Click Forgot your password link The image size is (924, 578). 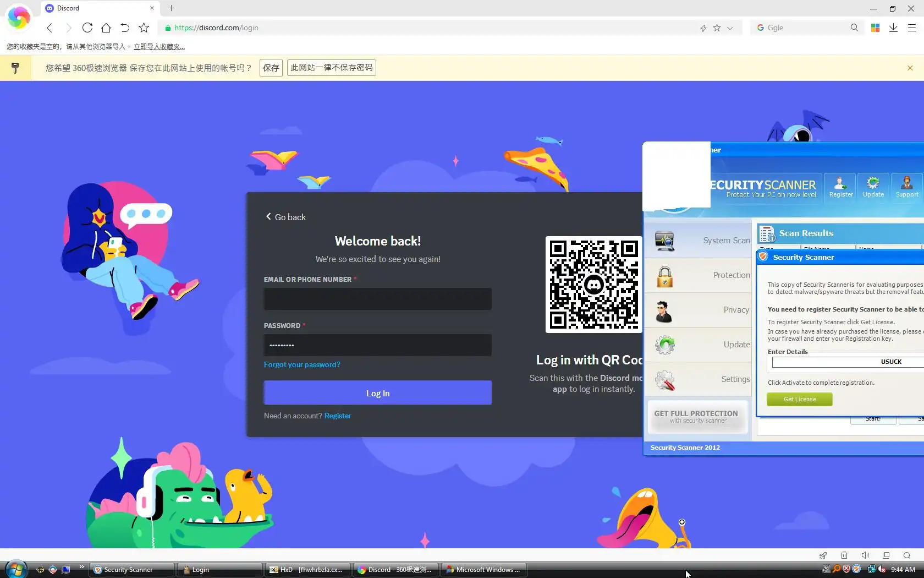click(x=302, y=364)
